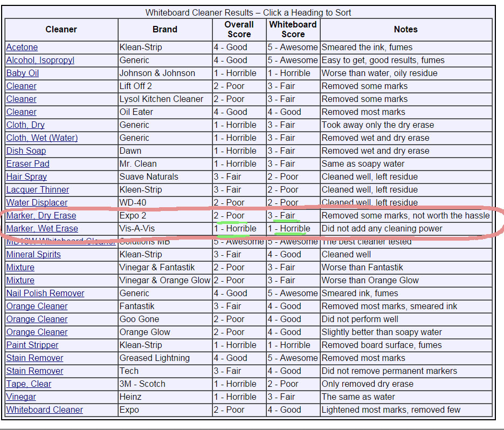
Task: Sort by Overall Score heading
Action: 239,29
